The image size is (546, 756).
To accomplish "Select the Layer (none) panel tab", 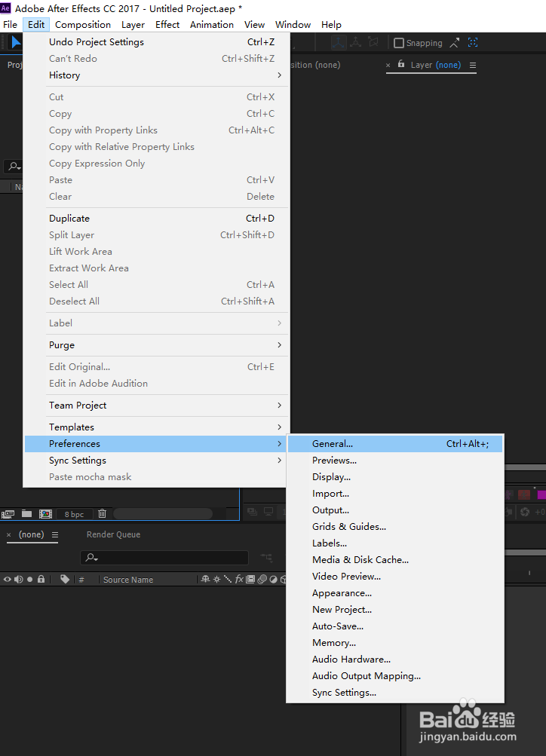I will click(436, 65).
